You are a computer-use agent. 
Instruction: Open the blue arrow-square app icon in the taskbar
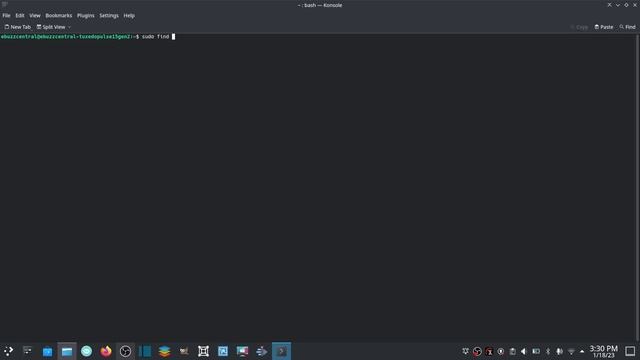(223, 351)
